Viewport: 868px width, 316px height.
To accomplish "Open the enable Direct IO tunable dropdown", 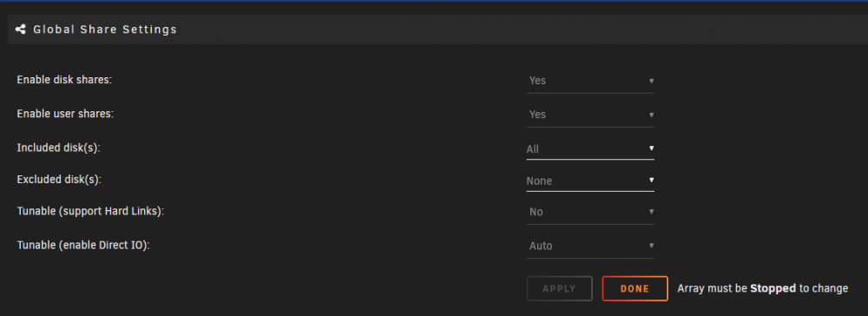I will (x=590, y=246).
